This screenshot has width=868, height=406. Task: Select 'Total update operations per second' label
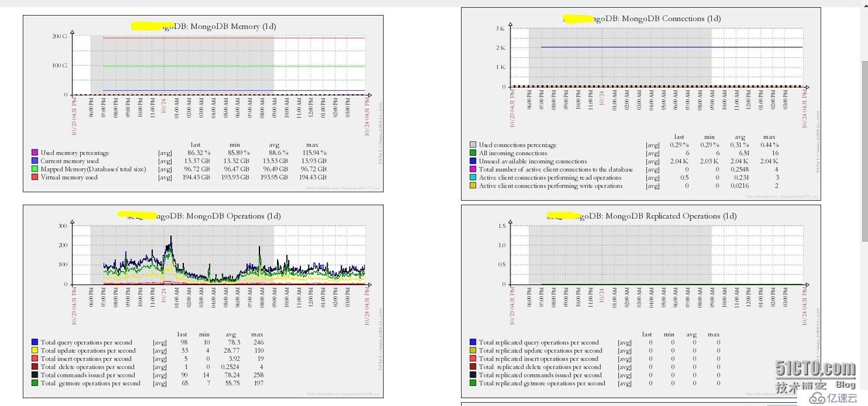87,351
